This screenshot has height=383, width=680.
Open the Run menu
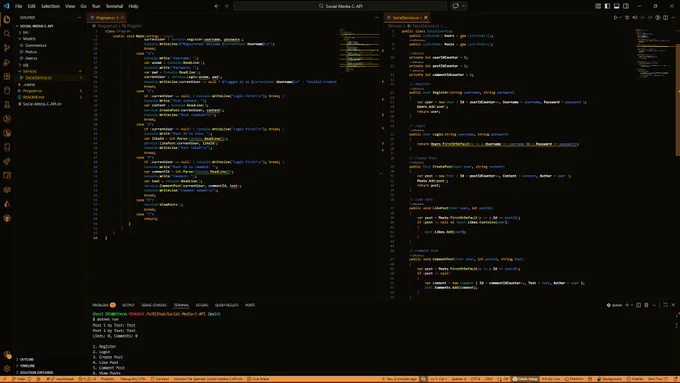(96, 6)
